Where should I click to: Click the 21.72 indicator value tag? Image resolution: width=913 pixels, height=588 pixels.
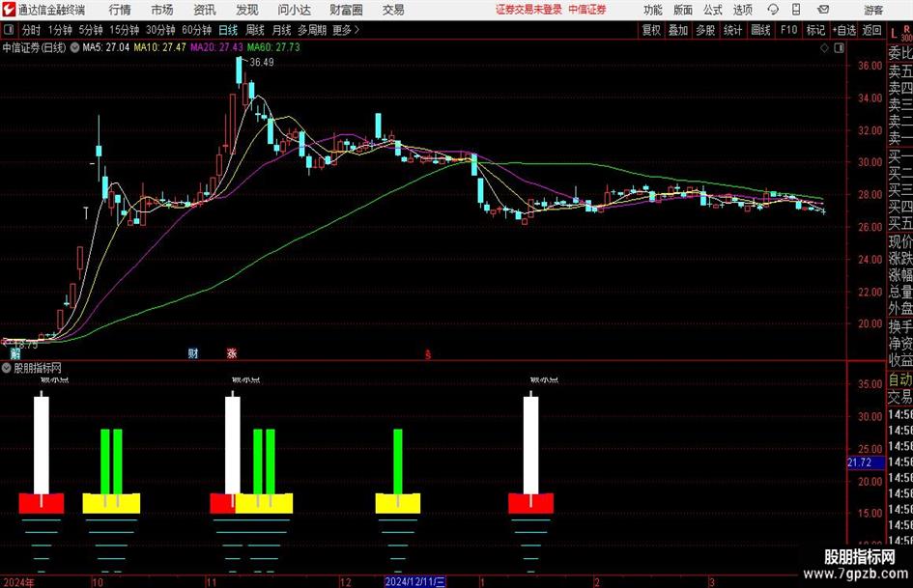(866, 462)
